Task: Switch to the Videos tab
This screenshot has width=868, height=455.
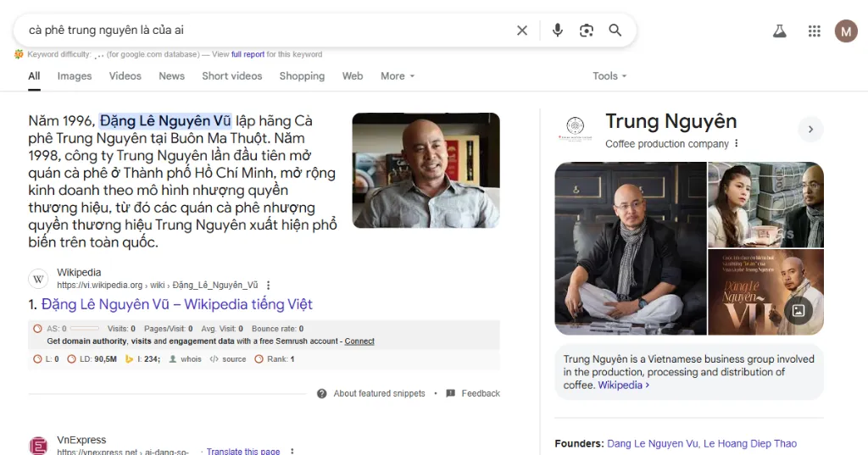Action: [x=125, y=76]
